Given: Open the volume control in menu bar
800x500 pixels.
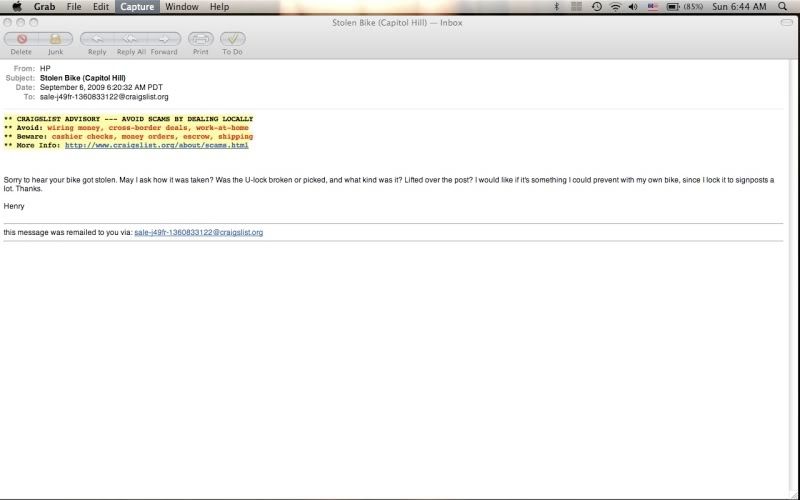Looking at the screenshot, I should [x=634, y=7].
